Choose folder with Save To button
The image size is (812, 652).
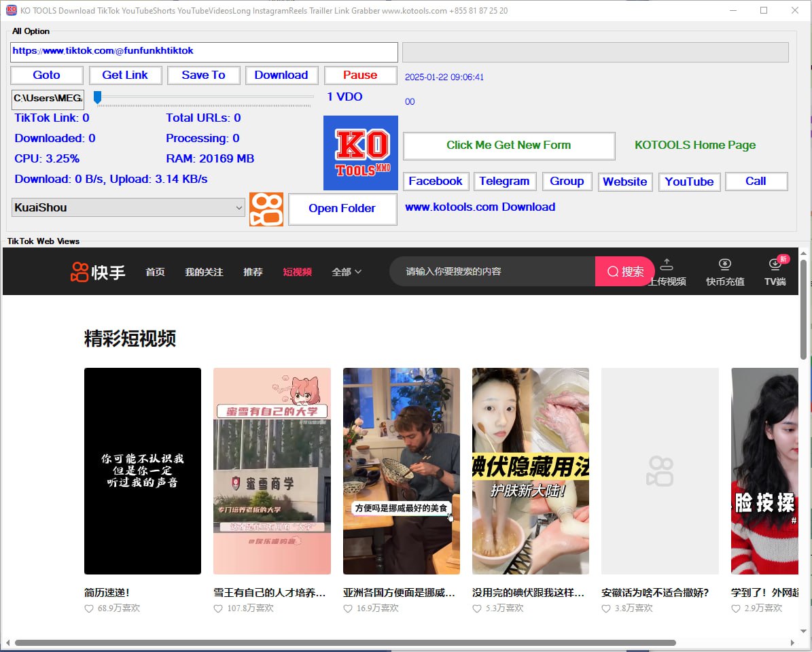204,75
